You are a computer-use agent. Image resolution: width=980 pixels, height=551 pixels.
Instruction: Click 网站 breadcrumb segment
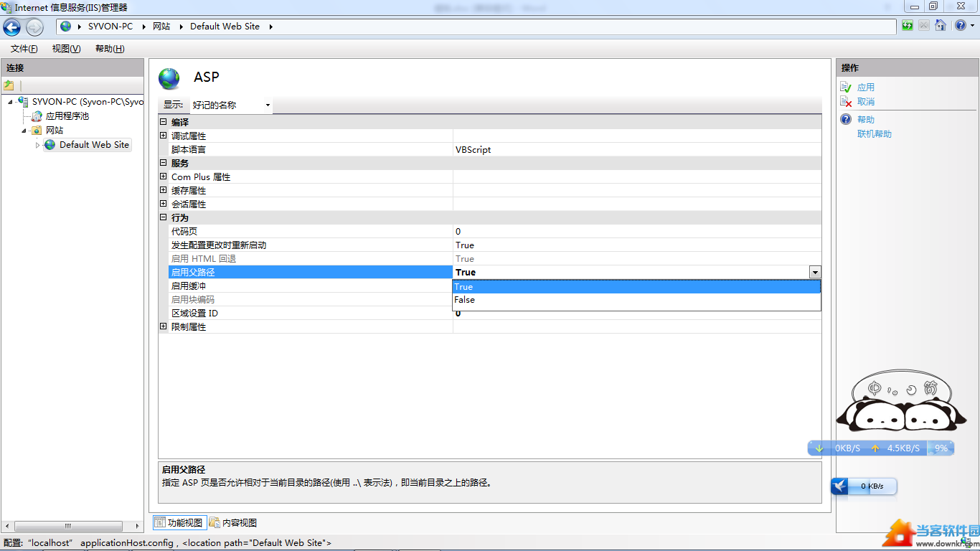coord(161,27)
